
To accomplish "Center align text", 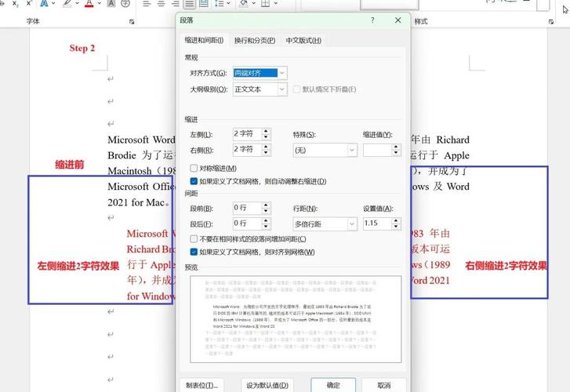I will 161,4.
